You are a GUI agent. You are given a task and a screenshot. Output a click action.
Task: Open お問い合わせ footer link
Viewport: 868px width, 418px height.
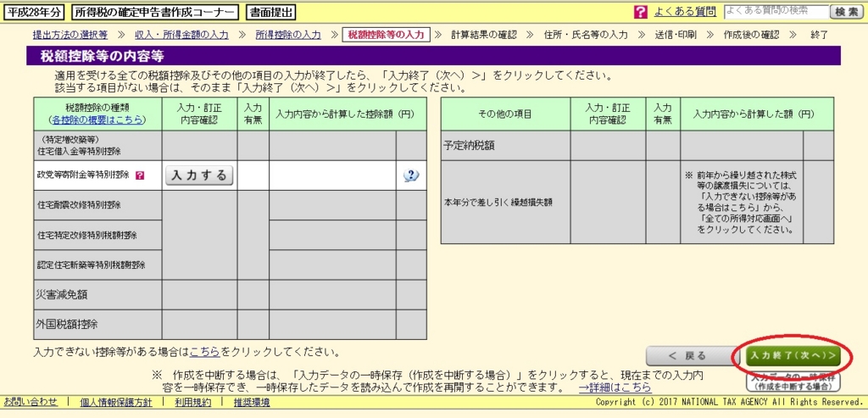[x=31, y=402]
